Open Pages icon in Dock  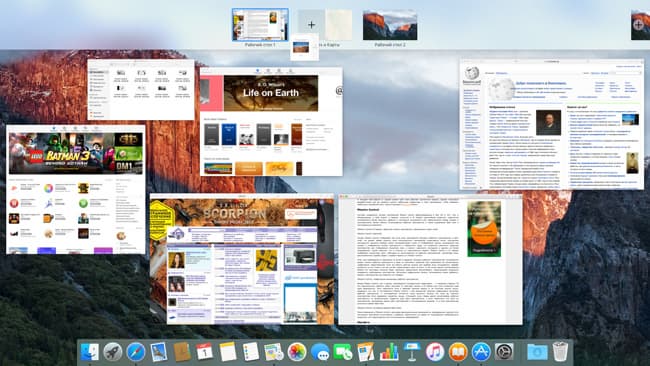click(x=366, y=352)
